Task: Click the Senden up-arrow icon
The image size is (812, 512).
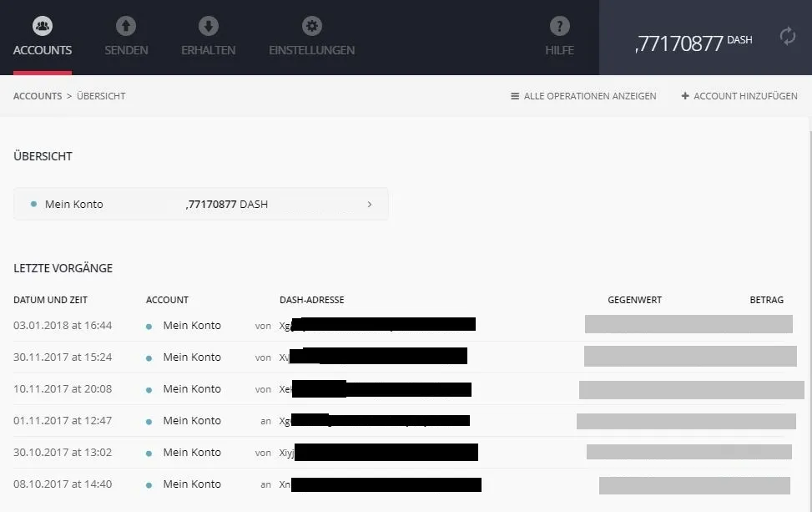Action: (126, 26)
